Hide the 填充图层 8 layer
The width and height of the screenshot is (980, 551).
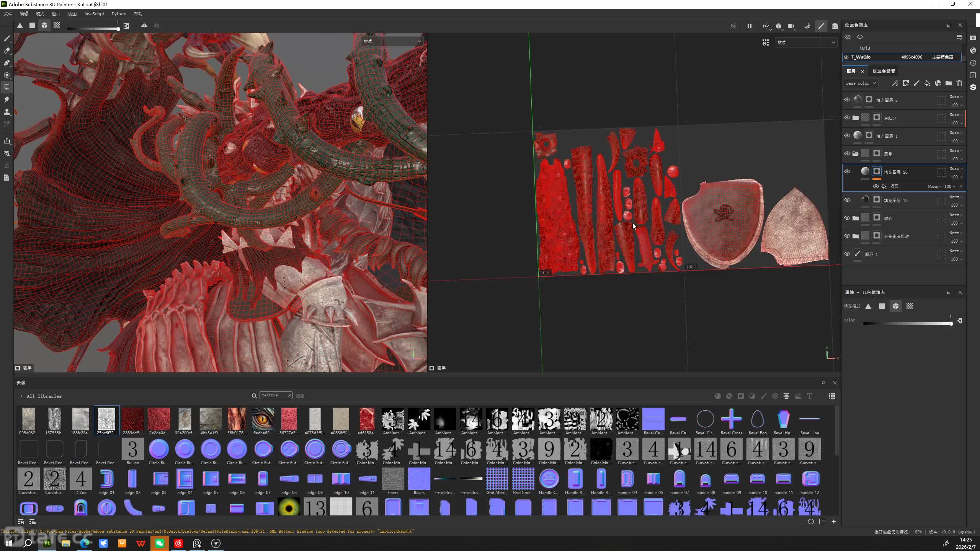click(x=847, y=99)
